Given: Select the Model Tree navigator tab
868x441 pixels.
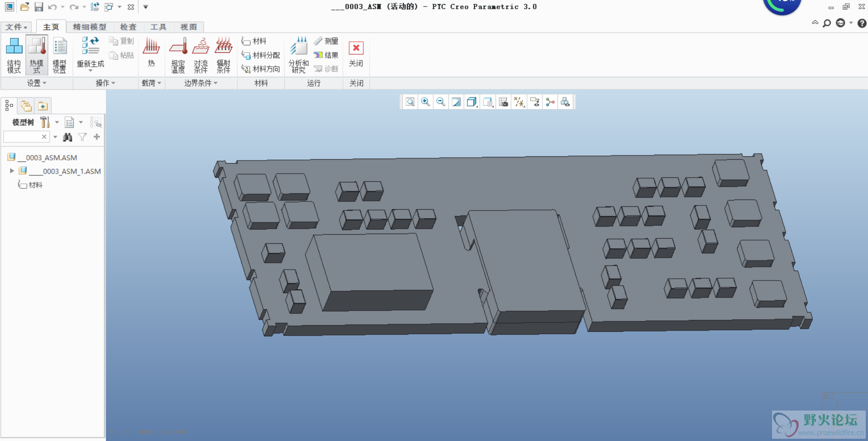Looking at the screenshot, I should click(x=9, y=105).
